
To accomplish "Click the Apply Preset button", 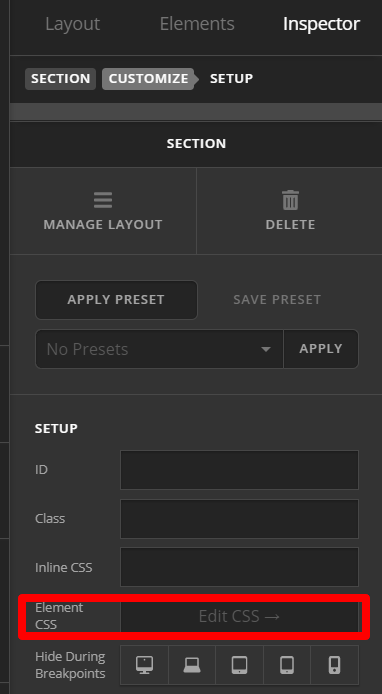I will click(x=116, y=300).
